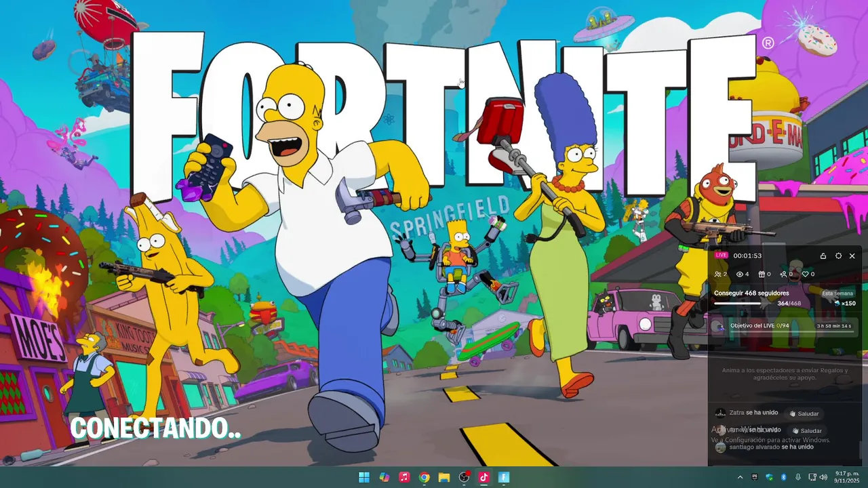
Task: Click the lock icon in the LIVE panel
Action: [823, 256]
